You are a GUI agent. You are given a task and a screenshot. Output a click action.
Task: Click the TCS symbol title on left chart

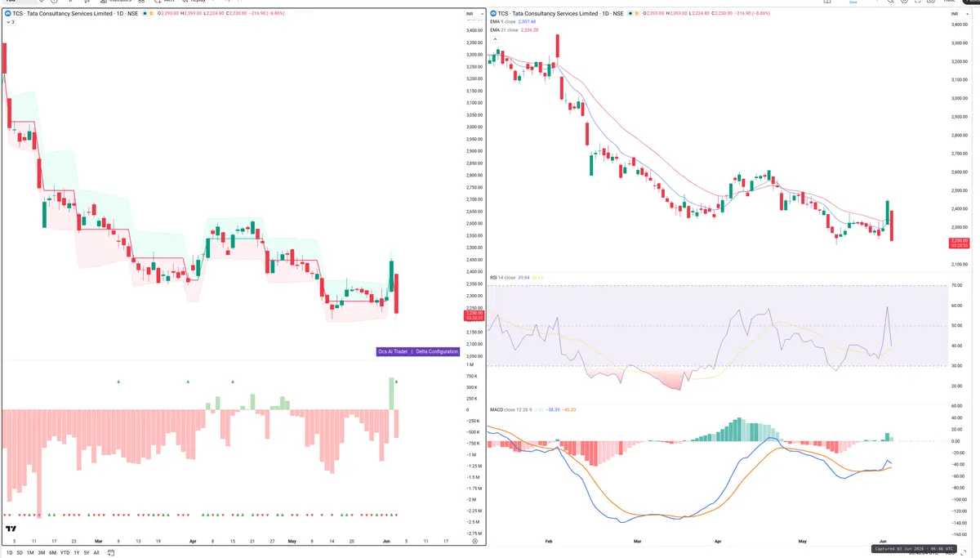pos(75,14)
